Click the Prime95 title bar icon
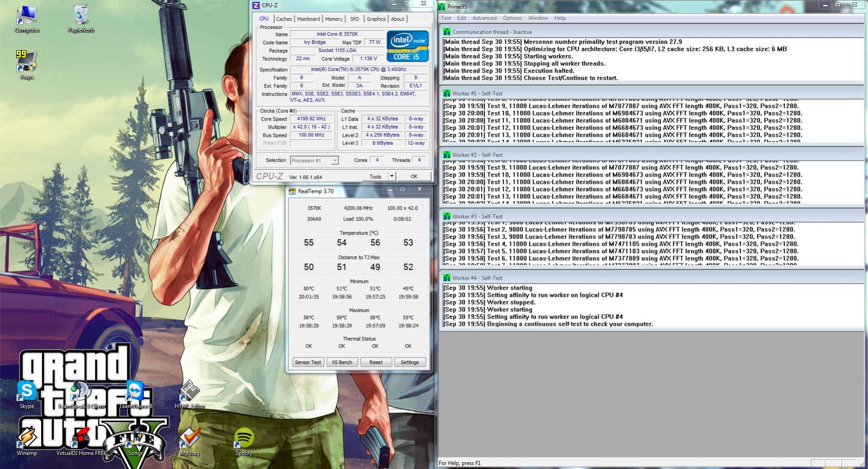 tap(441, 6)
